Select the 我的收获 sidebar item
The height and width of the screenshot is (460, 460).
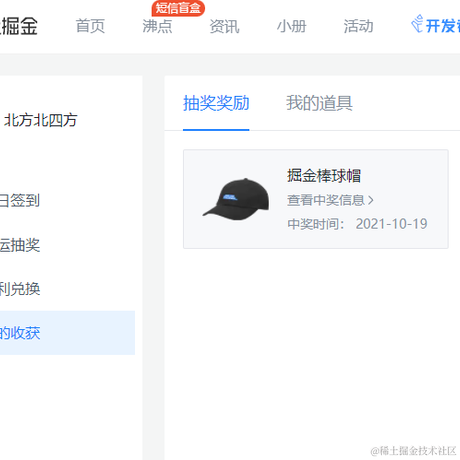[67, 333]
